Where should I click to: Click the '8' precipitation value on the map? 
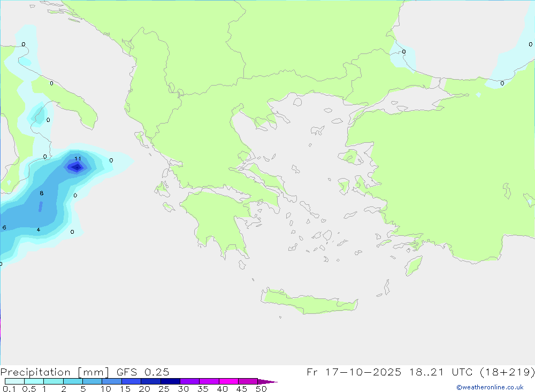click(42, 193)
